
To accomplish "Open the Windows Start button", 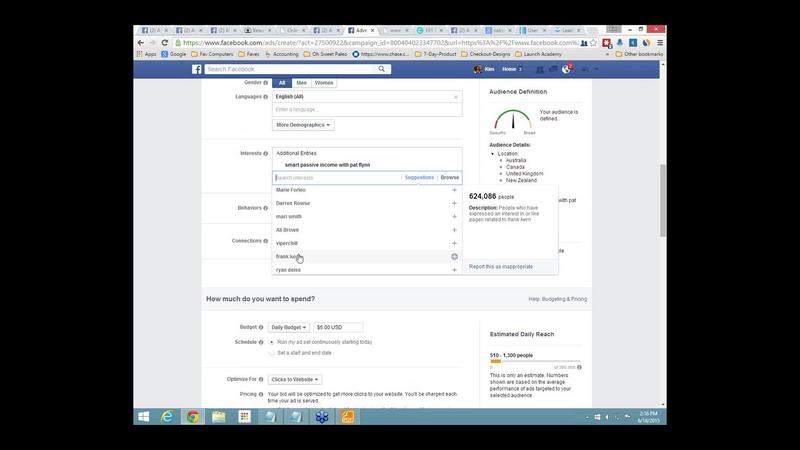I will [144, 417].
